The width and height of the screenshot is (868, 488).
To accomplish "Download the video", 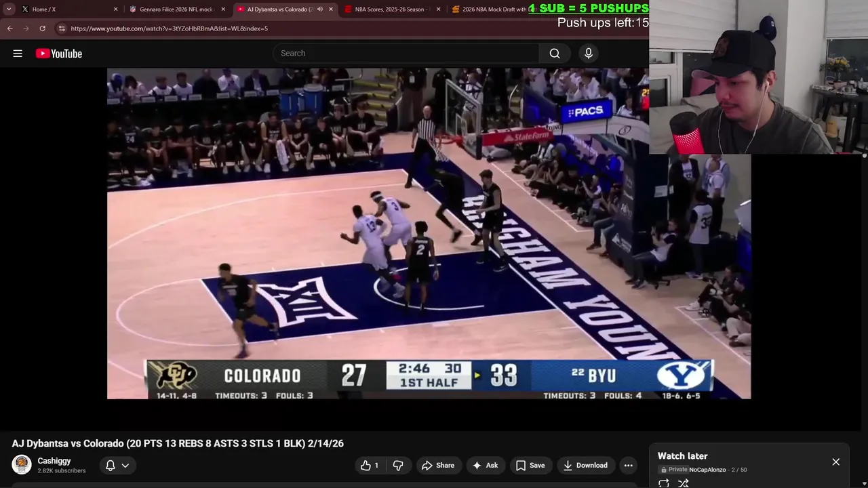I will coord(585,465).
